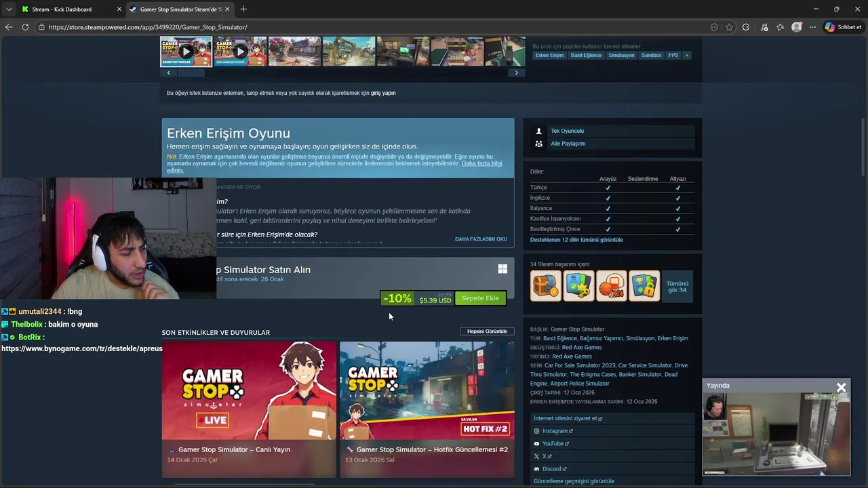
Task: Open the Sandbox tag
Action: 651,55
